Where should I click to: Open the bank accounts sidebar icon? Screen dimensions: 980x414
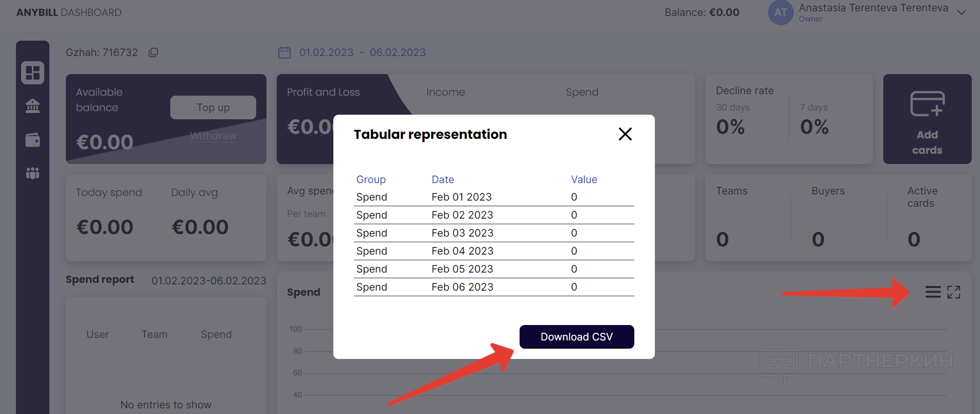(x=32, y=106)
